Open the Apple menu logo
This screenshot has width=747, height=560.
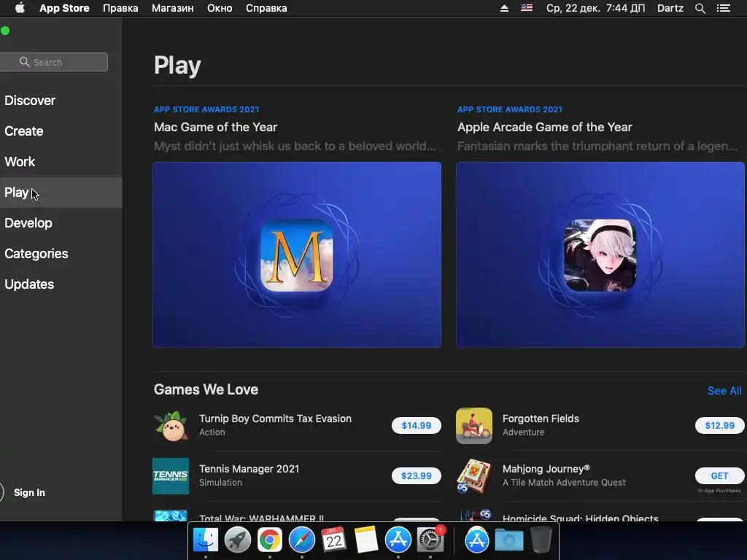20,8
